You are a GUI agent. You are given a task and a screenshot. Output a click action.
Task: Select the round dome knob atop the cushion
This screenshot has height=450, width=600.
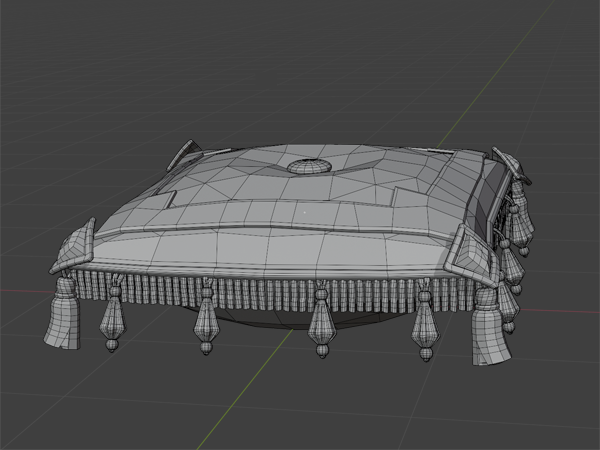pyautogui.click(x=309, y=166)
